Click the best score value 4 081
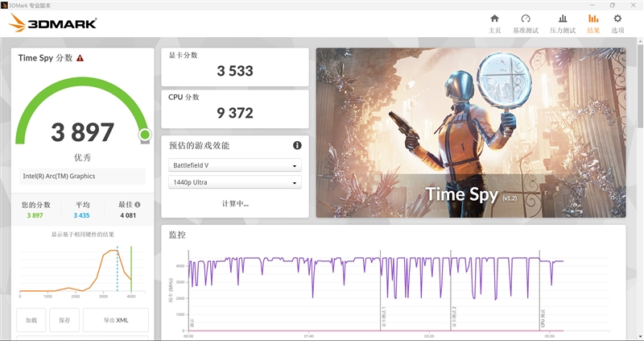The height and width of the screenshot is (341, 644). coord(128,215)
